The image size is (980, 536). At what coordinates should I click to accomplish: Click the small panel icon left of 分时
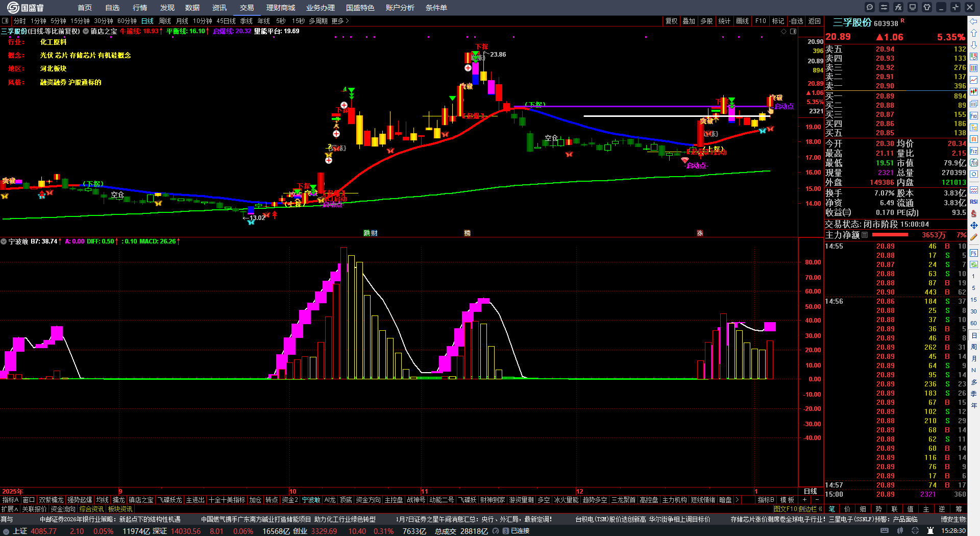(5, 21)
